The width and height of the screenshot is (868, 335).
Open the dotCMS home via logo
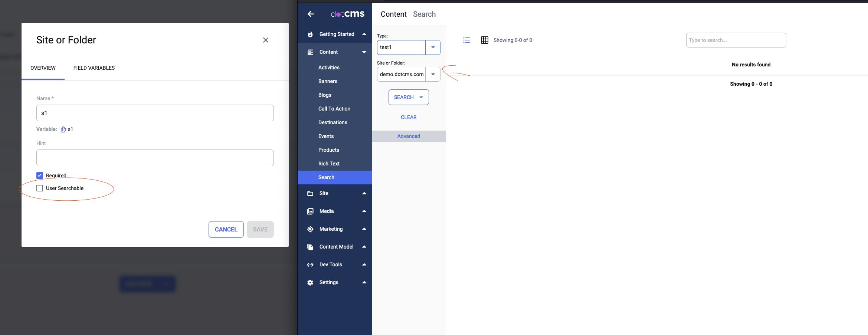(x=347, y=14)
